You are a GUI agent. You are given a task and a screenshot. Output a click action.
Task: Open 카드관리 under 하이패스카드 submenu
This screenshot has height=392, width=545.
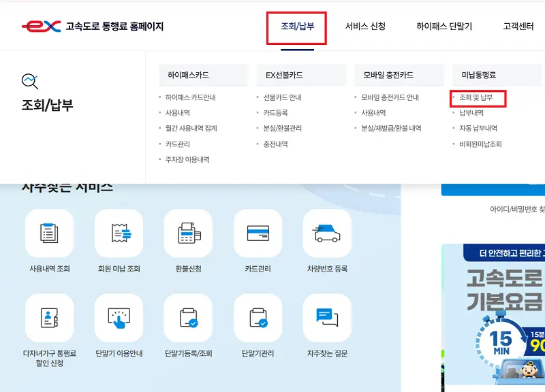point(178,144)
